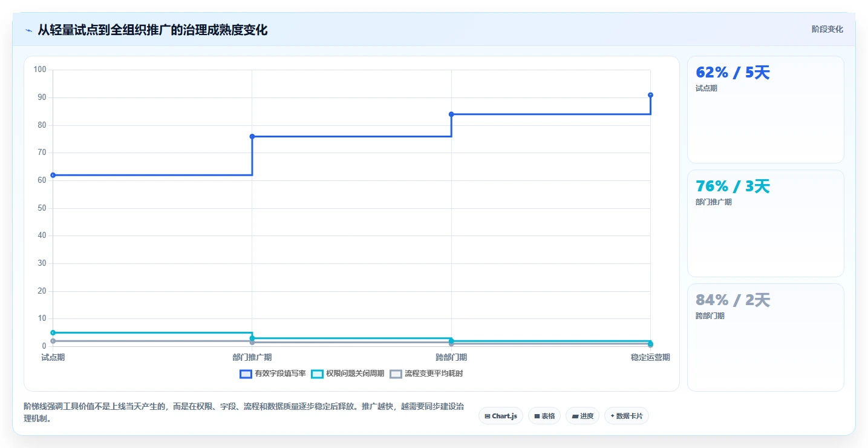Click the 数据卡片 tag
Viewport: 868px width, 448px height.
click(x=626, y=416)
